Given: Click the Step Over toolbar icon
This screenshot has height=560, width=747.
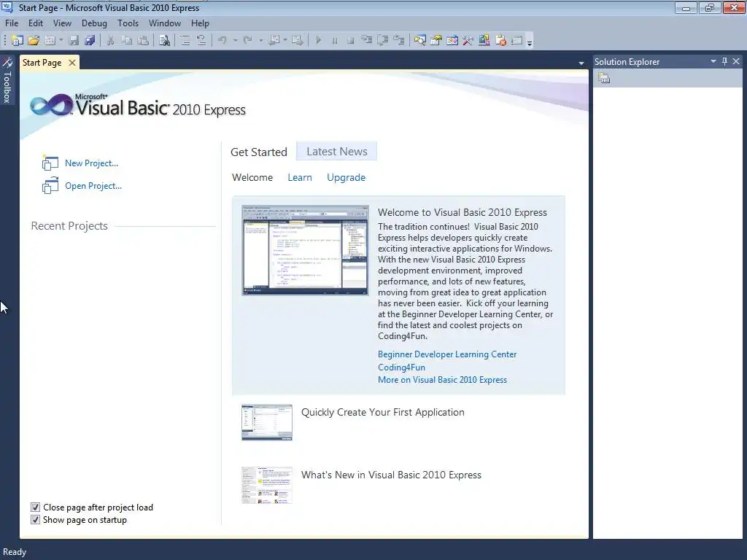Looking at the screenshot, I should click(383, 41).
